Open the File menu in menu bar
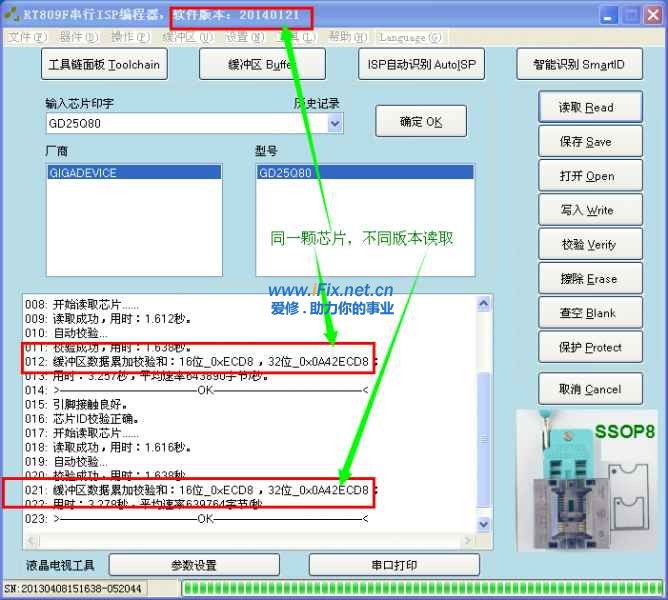Image resolution: width=668 pixels, height=600 pixels. [27, 37]
